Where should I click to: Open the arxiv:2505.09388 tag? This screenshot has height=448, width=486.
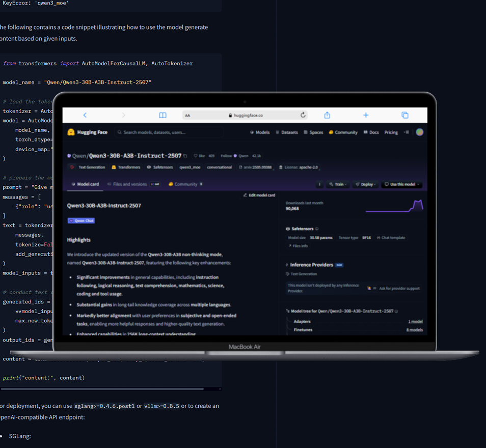pyautogui.click(x=255, y=167)
